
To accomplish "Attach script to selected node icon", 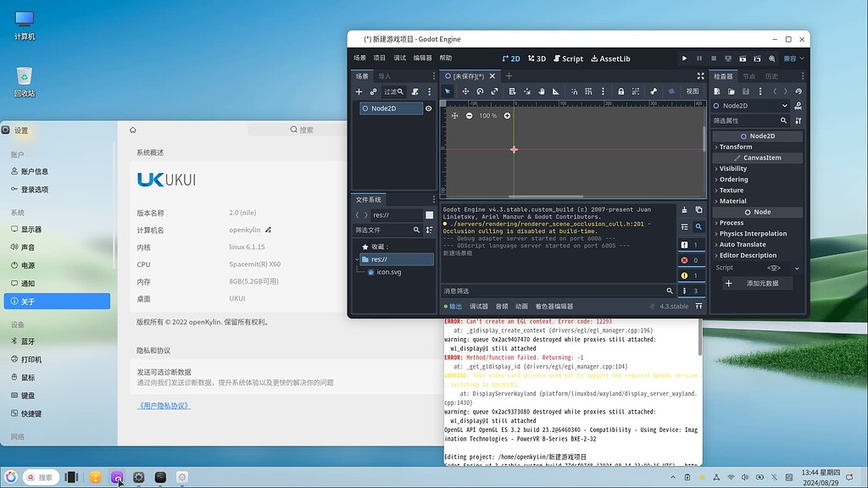I will pos(415,91).
